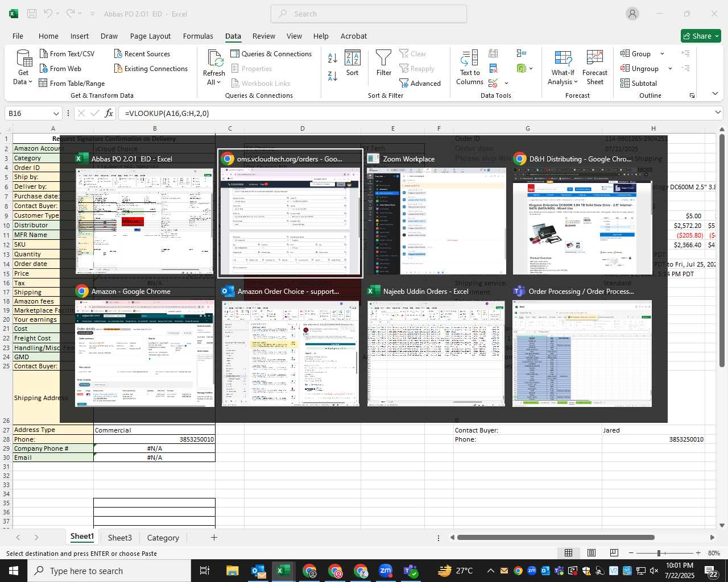
Task: Click From Web import
Action: (x=60, y=68)
